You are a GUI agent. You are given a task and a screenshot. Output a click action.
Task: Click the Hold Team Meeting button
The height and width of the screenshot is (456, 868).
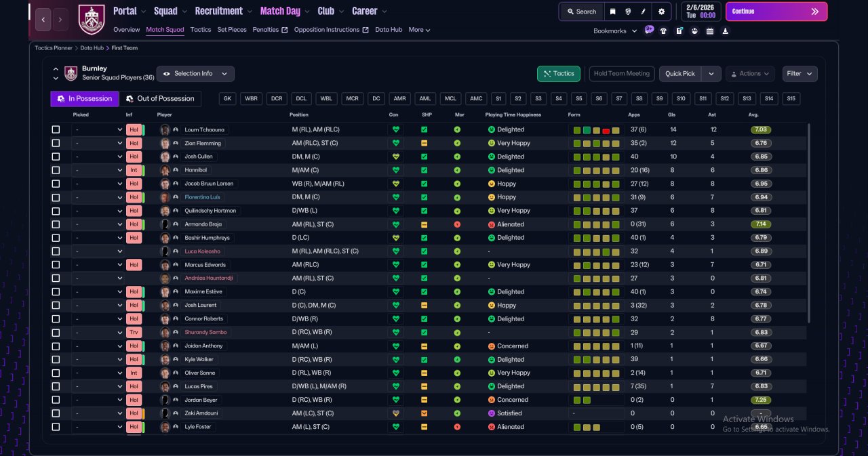tap(622, 74)
